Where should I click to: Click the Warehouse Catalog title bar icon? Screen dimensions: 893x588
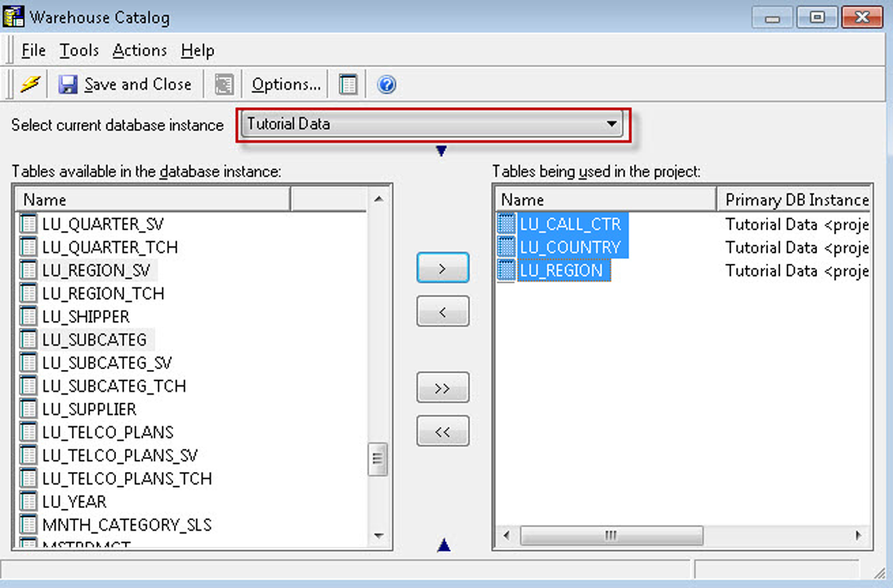click(14, 16)
